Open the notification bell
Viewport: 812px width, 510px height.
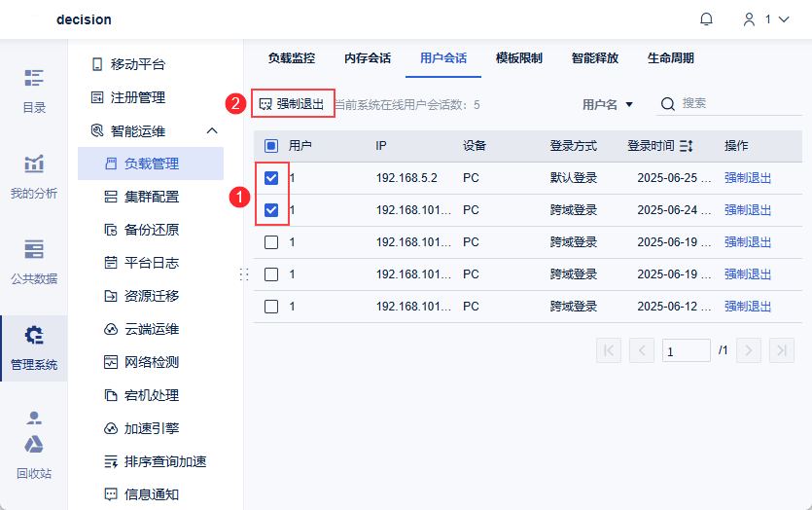[x=706, y=19]
